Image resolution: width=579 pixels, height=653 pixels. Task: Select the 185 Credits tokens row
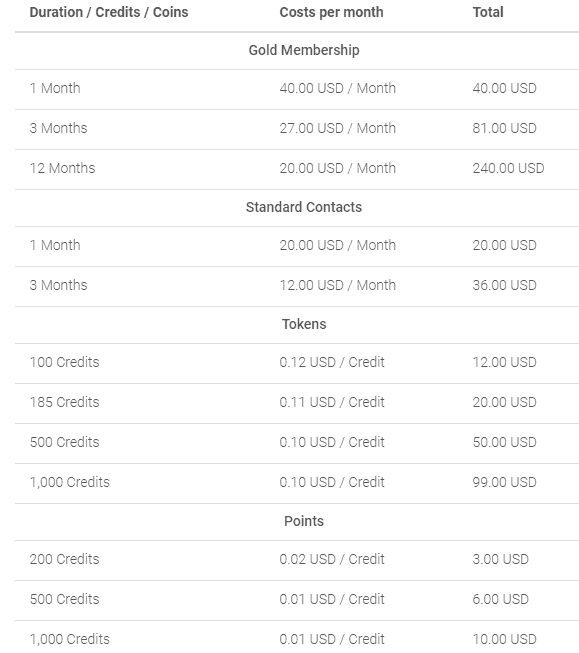pos(297,404)
